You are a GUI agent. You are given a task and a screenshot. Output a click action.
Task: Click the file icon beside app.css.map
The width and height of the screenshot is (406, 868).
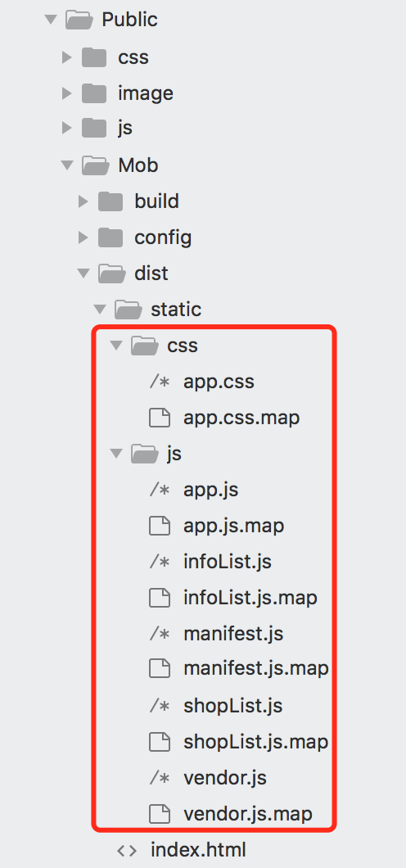pos(160,418)
